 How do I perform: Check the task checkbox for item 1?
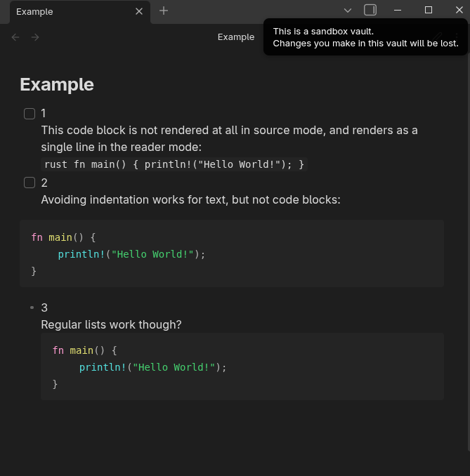[30, 114]
